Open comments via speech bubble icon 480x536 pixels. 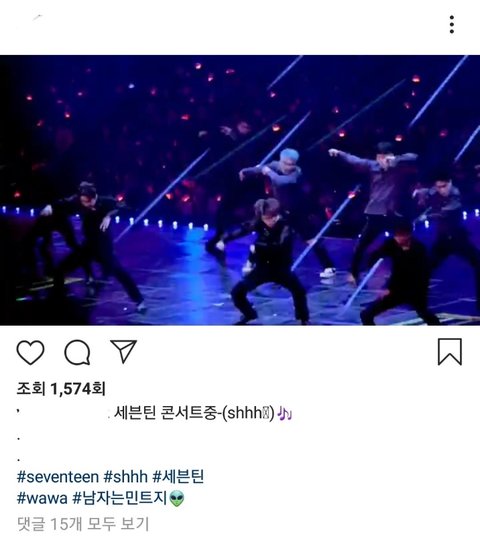click(x=78, y=352)
